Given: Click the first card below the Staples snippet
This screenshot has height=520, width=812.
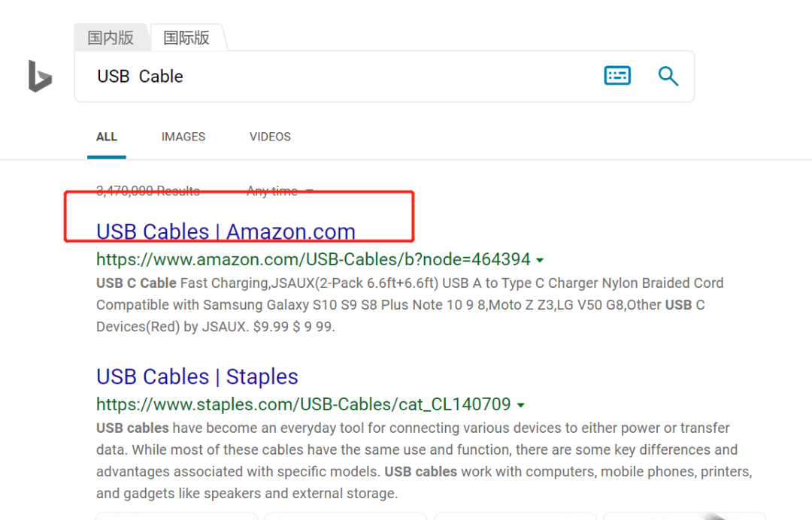Looking at the screenshot, I should coord(177,515).
